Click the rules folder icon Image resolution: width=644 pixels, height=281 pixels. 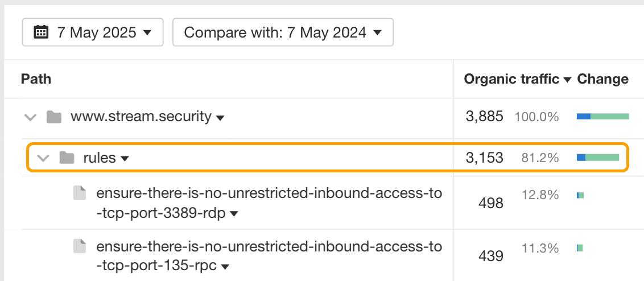click(x=67, y=158)
